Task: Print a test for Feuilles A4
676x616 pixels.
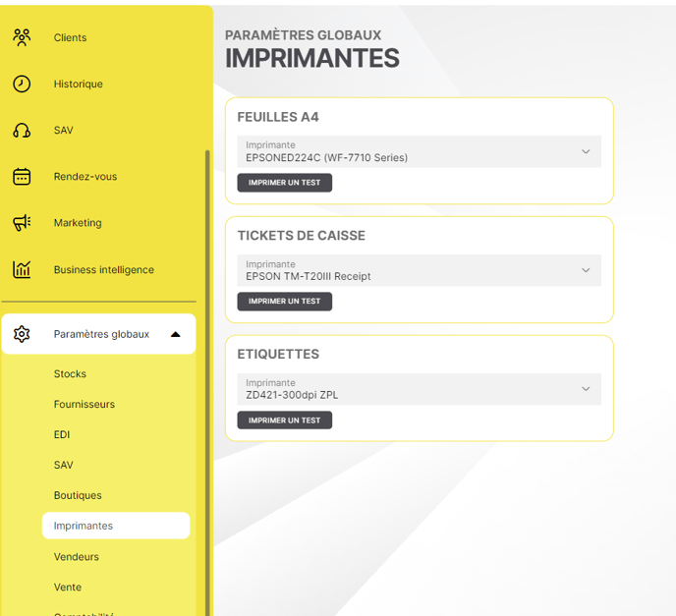Action: pos(284,183)
